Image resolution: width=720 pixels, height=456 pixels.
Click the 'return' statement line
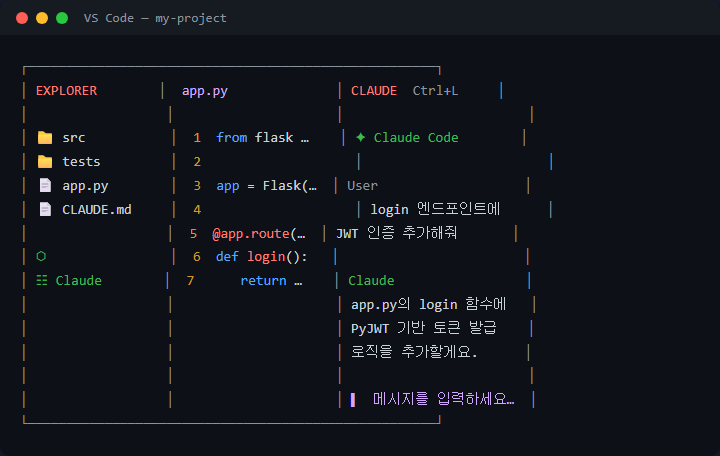271,280
